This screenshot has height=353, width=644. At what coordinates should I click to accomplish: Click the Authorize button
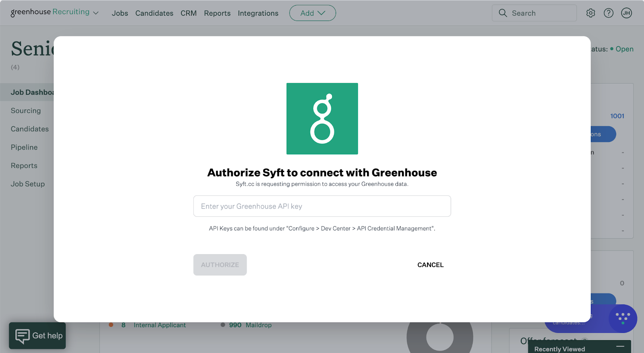click(220, 265)
